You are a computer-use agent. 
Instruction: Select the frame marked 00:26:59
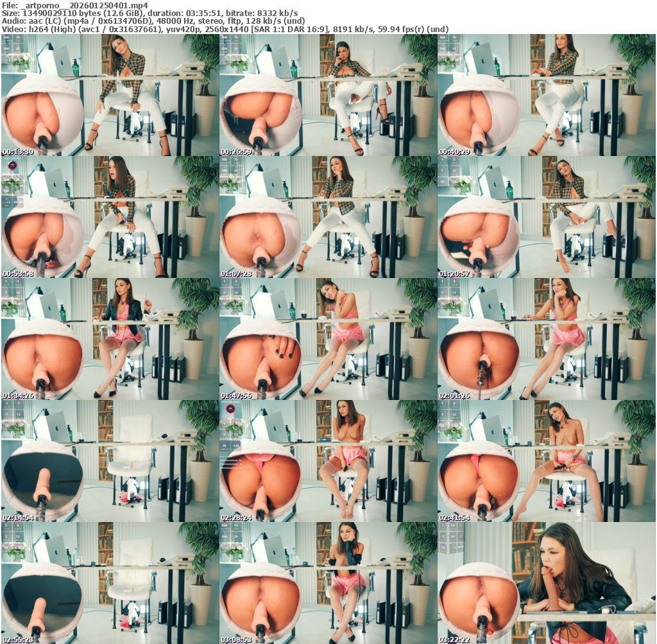[x=328, y=95]
